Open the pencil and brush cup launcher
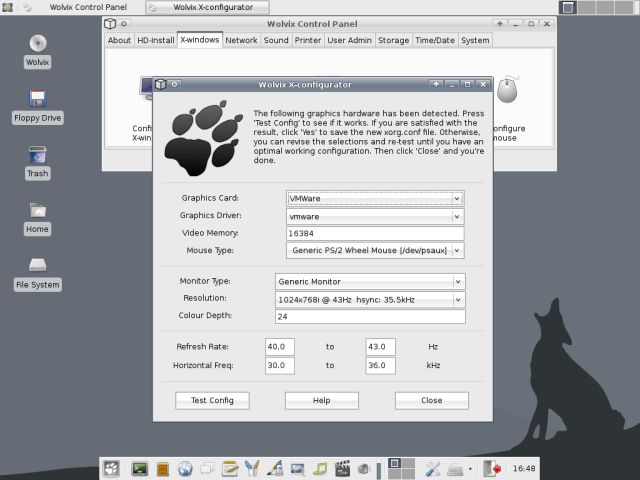This screenshot has width=640, height=480. [252, 469]
